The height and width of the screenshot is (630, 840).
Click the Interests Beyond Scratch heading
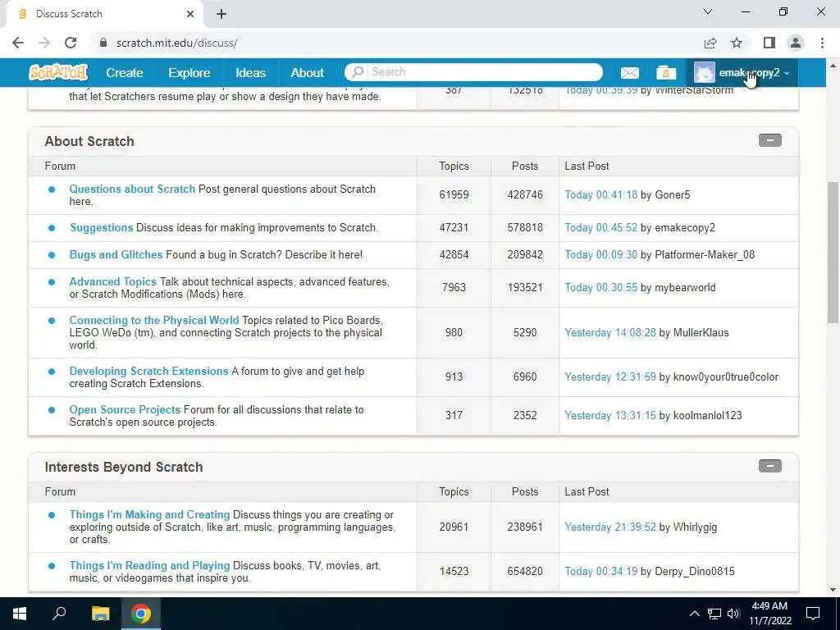124,467
